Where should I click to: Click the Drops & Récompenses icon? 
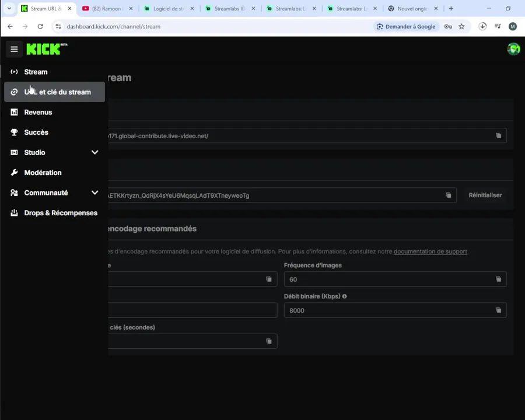pyautogui.click(x=14, y=213)
